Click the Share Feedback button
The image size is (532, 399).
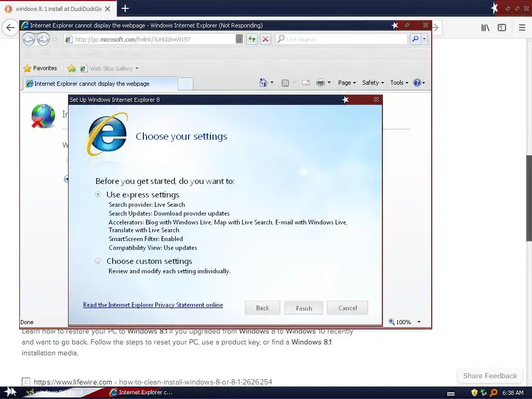490,376
